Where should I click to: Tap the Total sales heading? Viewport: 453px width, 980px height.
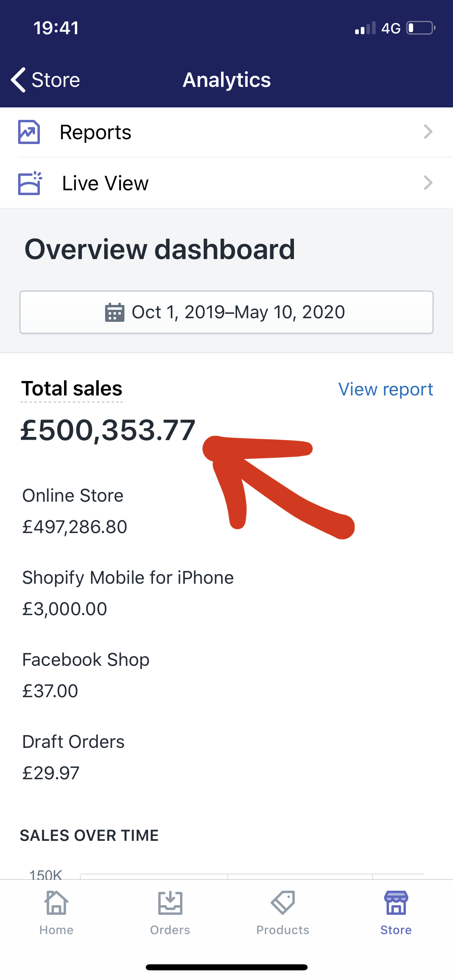(x=72, y=389)
